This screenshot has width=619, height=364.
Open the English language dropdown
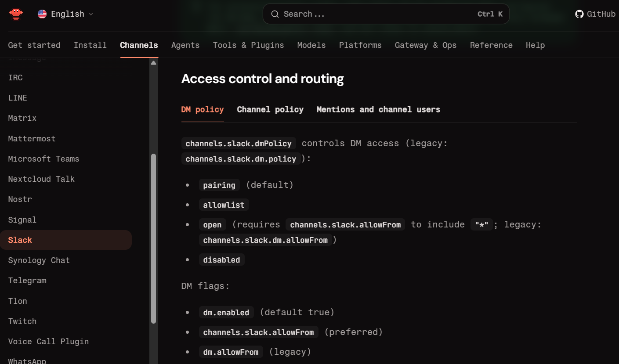66,14
